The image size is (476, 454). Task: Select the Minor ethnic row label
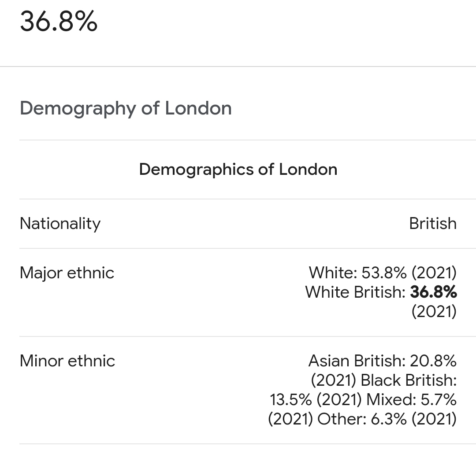tap(67, 361)
